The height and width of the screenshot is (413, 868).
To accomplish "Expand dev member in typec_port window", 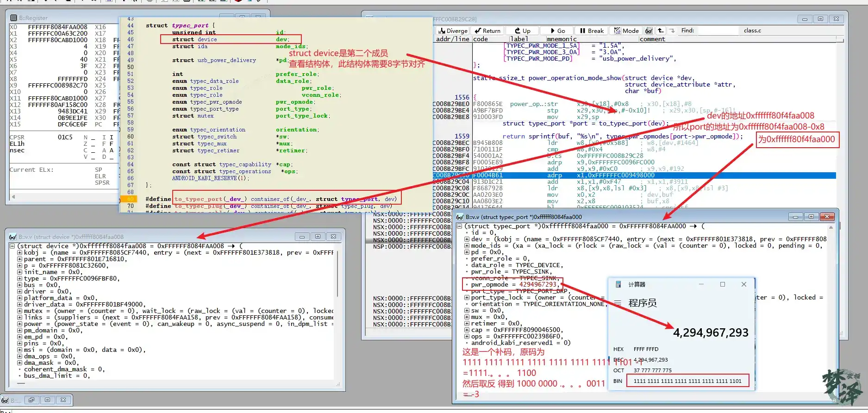I will 467,239.
